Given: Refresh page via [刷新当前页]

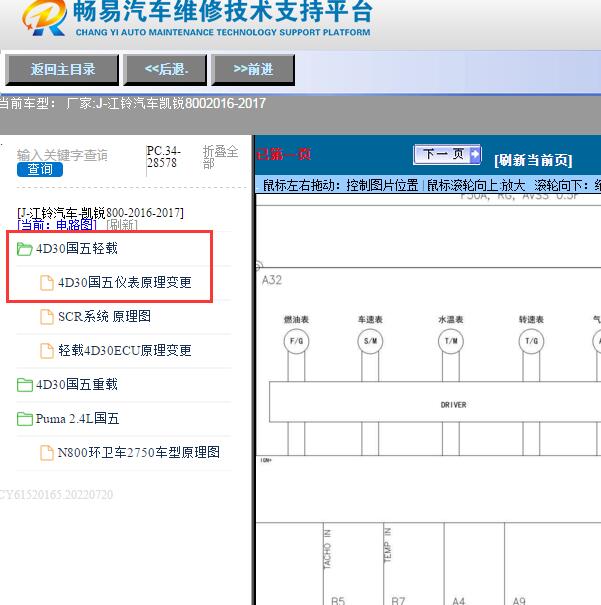Looking at the screenshot, I should point(533,160).
